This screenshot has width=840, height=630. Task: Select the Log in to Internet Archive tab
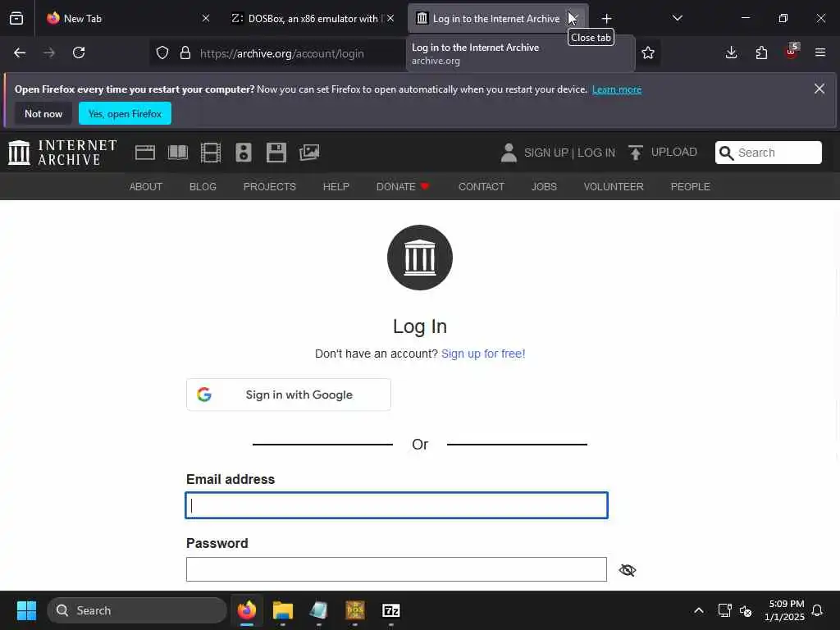(496, 19)
